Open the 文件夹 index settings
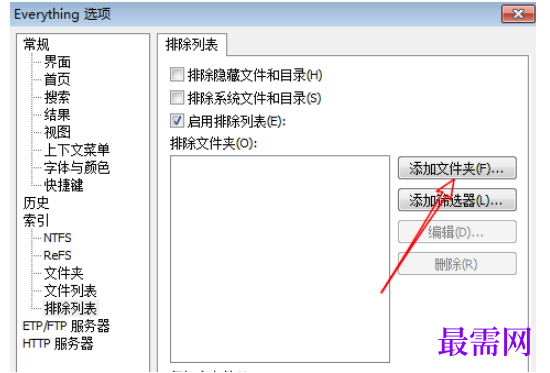 pos(63,273)
